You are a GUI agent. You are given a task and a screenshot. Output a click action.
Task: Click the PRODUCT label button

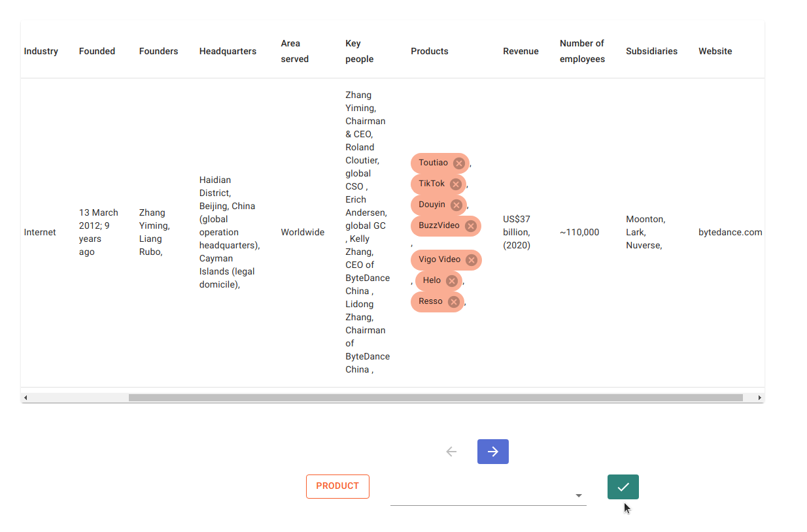pyautogui.click(x=337, y=486)
